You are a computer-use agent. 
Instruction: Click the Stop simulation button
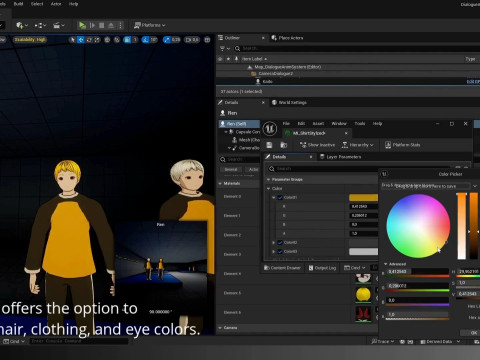tap(102, 25)
